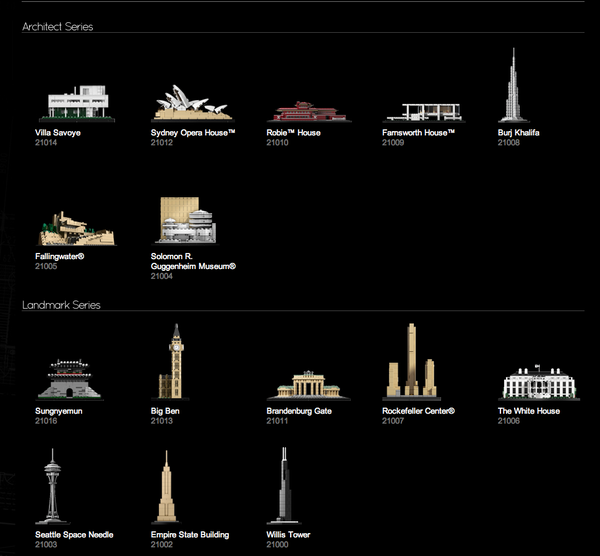This screenshot has height=556, width=600.
Task: Click set number 21010
Action: click(x=277, y=143)
